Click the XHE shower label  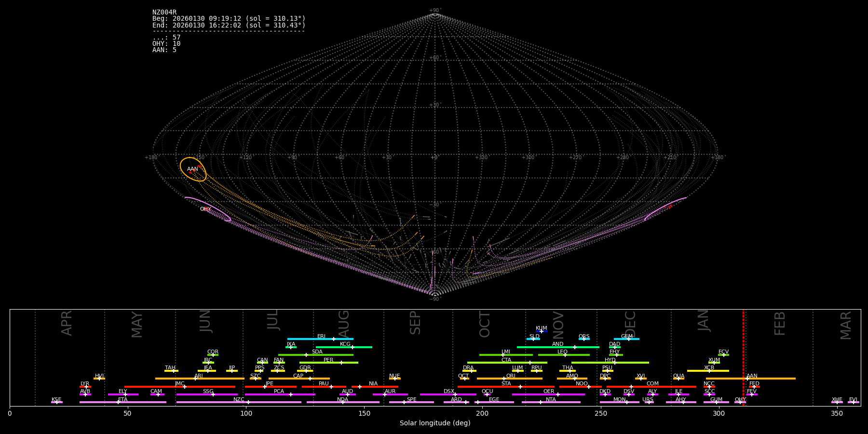tap(837, 400)
